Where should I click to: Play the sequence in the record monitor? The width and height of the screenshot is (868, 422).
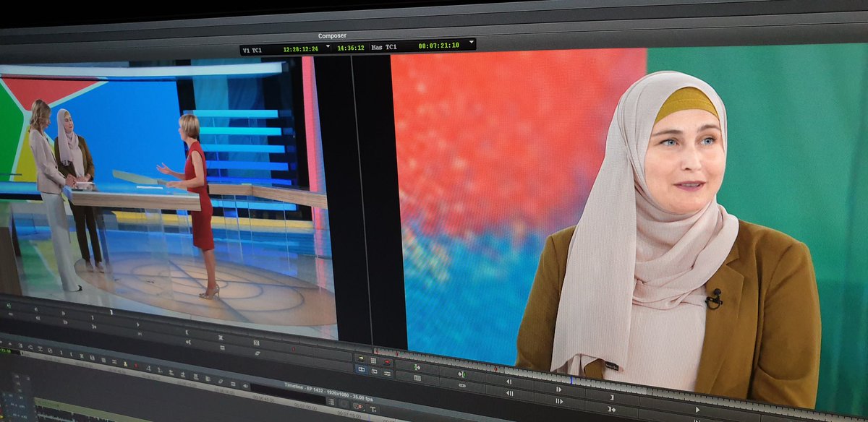[697, 410]
